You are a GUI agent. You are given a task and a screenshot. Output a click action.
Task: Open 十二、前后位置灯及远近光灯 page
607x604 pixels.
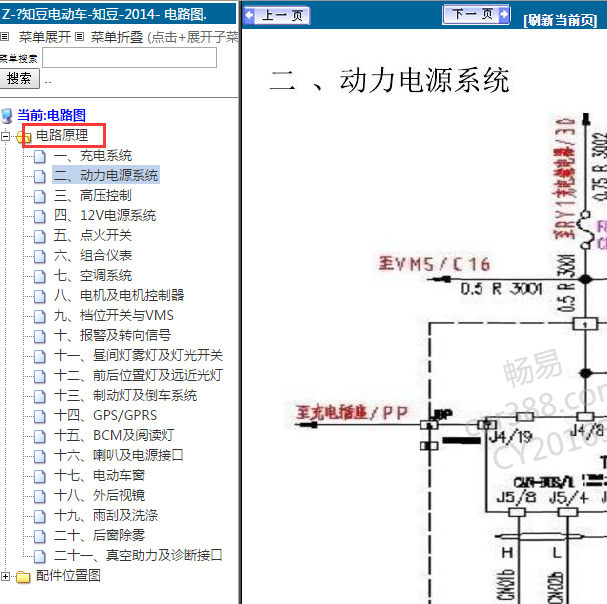point(138,376)
